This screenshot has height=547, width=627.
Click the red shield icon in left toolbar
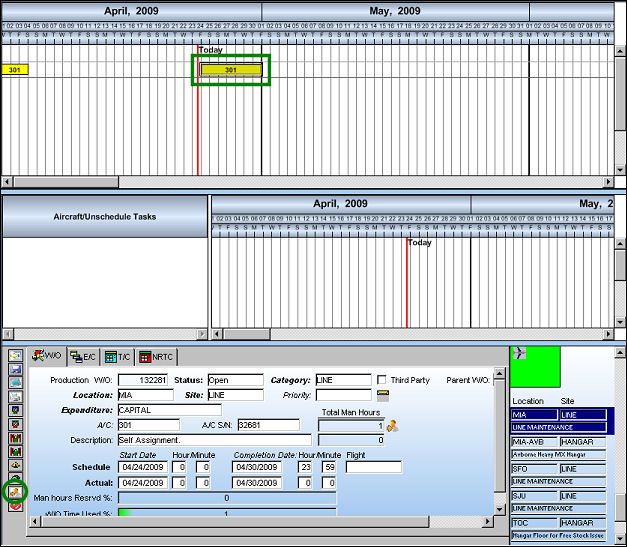(15, 424)
